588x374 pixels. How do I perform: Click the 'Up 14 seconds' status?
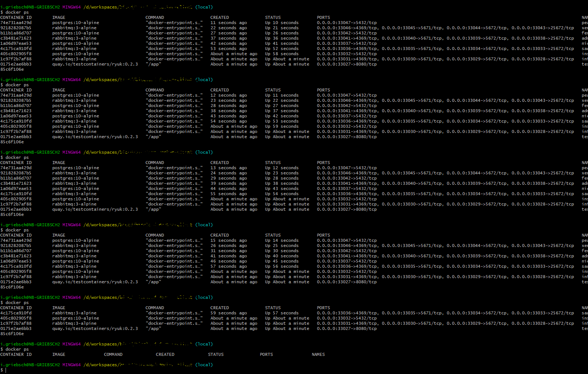click(282, 240)
